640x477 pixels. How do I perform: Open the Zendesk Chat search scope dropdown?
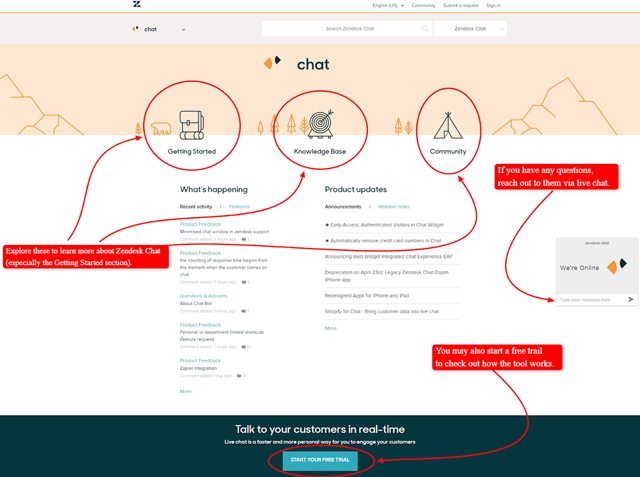[470, 29]
